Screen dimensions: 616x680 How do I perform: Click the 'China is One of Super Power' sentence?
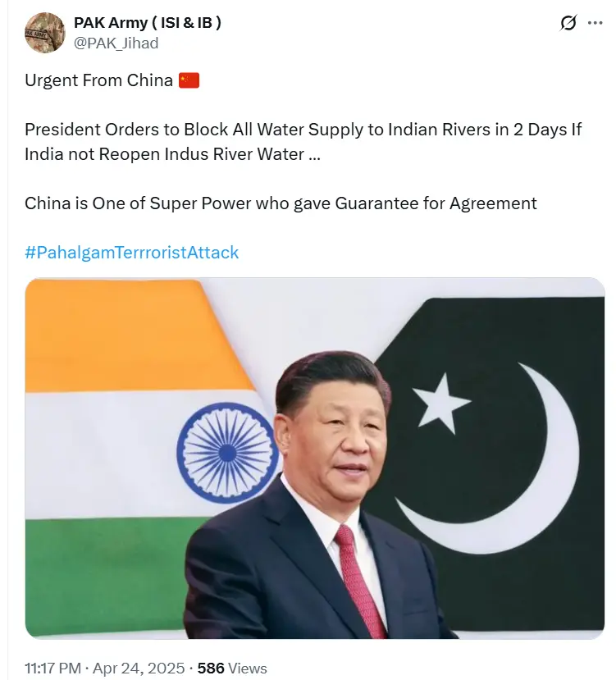[x=281, y=203]
